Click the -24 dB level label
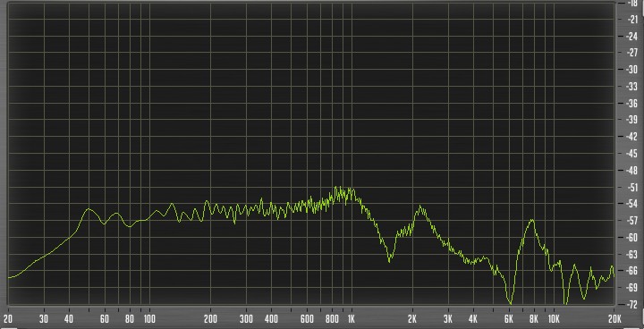644x329 pixels. [x=632, y=36]
